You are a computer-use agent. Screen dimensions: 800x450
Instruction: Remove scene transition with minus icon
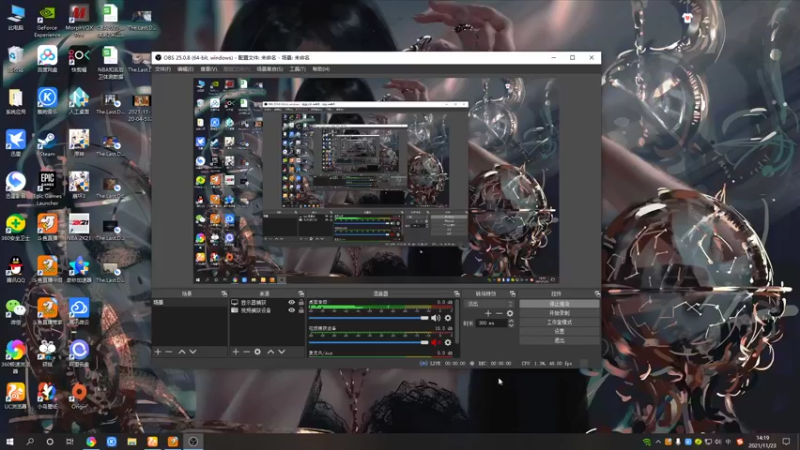click(x=499, y=313)
